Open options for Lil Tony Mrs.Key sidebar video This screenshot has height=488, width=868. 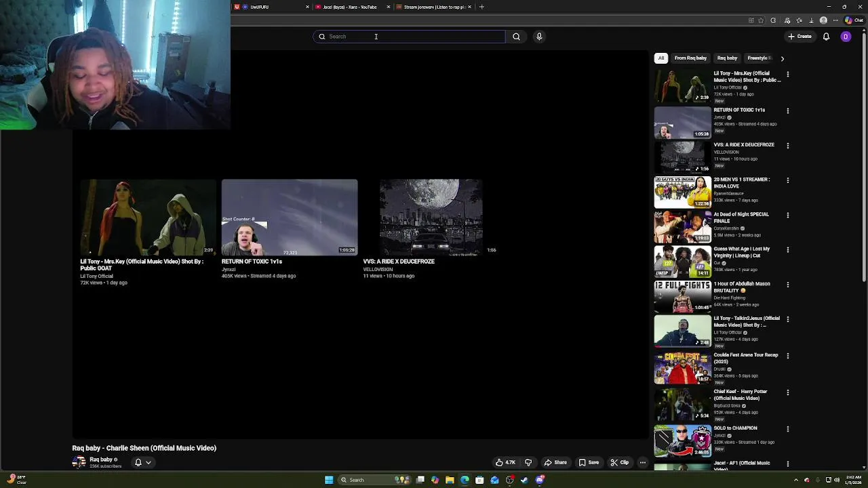coord(787,74)
